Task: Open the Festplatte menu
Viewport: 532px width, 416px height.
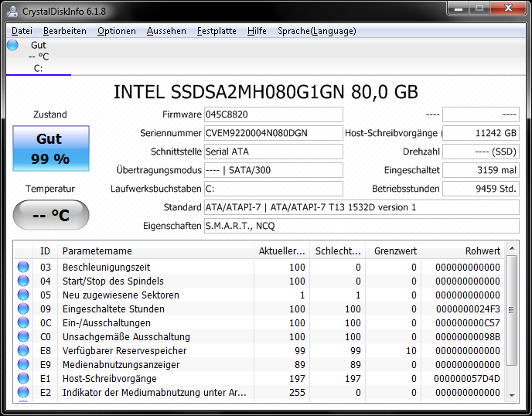Action: point(217,31)
